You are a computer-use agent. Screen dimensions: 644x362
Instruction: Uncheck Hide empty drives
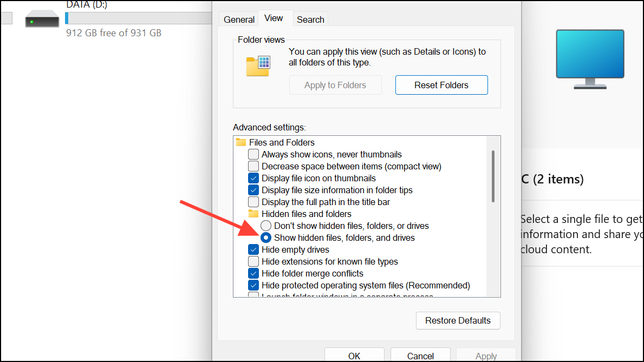pos(253,249)
